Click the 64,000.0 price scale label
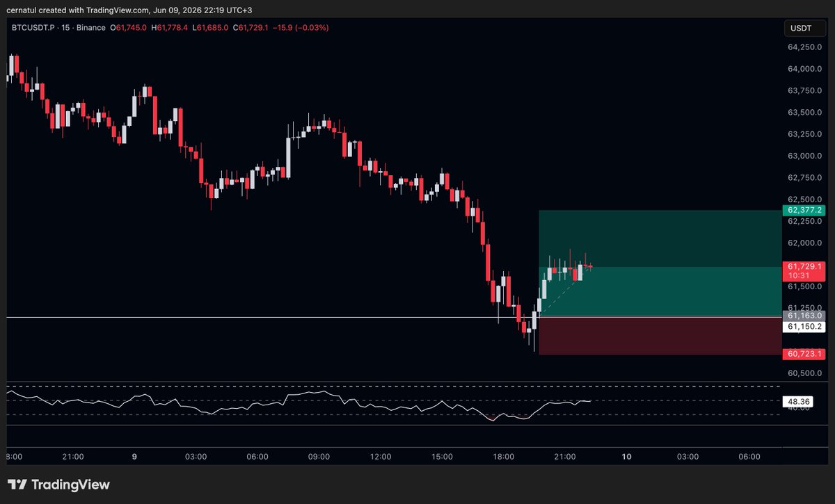This screenshot has width=835, height=504. 804,69
